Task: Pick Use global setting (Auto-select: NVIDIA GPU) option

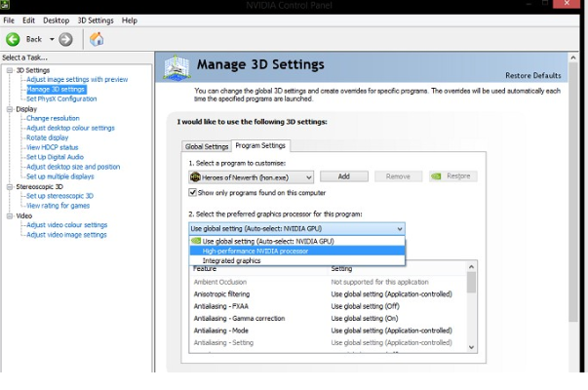Action: pos(297,241)
